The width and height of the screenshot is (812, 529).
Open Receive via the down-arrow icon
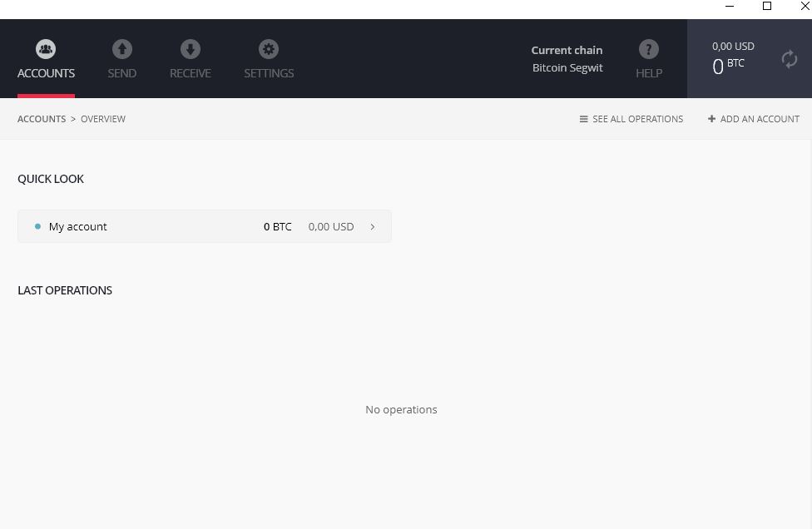[x=191, y=50]
